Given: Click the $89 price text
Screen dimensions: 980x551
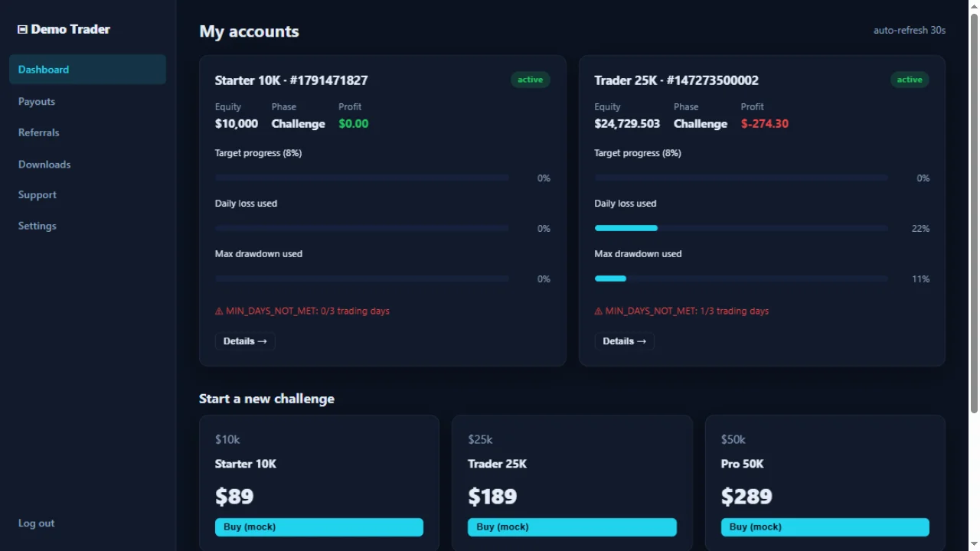Looking at the screenshot, I should pos(234,497).
